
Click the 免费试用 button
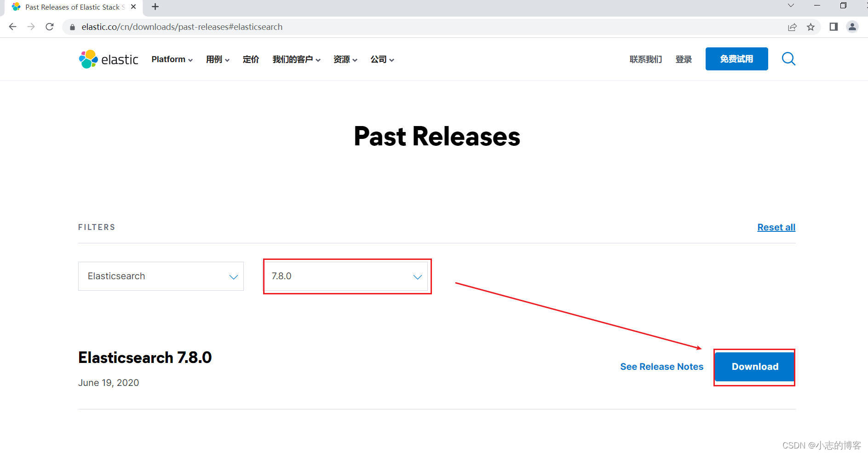736,59
